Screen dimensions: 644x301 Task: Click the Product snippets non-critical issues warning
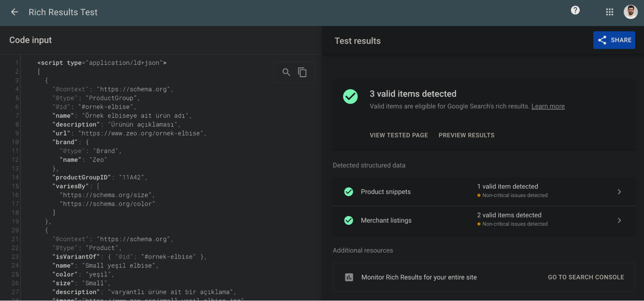pos(512,195)
